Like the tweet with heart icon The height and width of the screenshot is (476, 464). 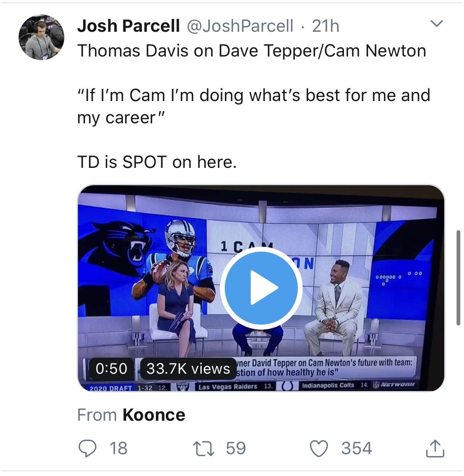click(319, 448)
